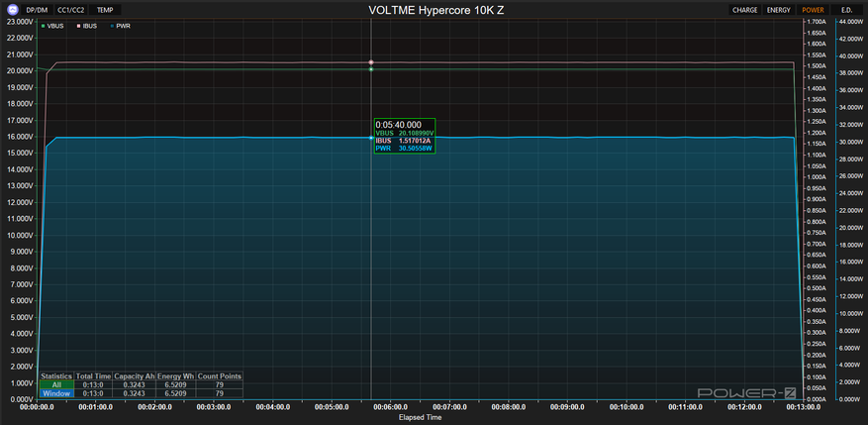Click Energy Wh value 6.5209 in All row
Screen dimensions: 868x425
176,384
